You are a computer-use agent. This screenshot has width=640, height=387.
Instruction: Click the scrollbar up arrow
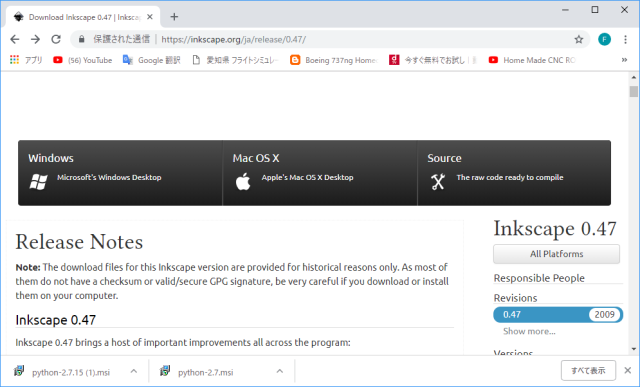(x=633, y=77)
